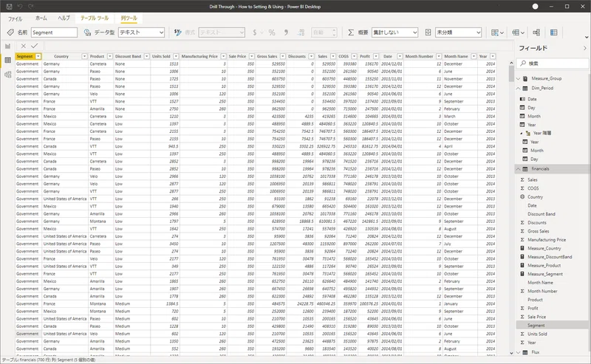Open Country column filter arrow

point(84,56)
